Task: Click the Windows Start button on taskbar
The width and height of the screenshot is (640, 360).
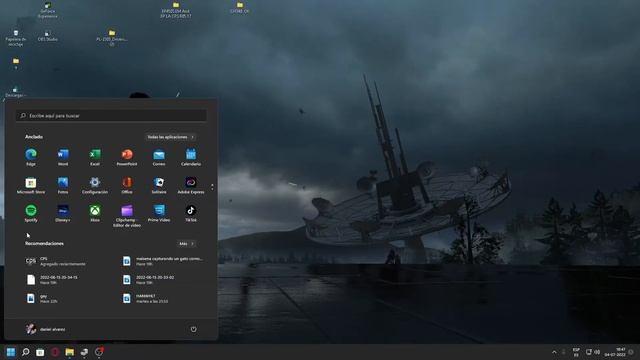Action: coord(11,352)
